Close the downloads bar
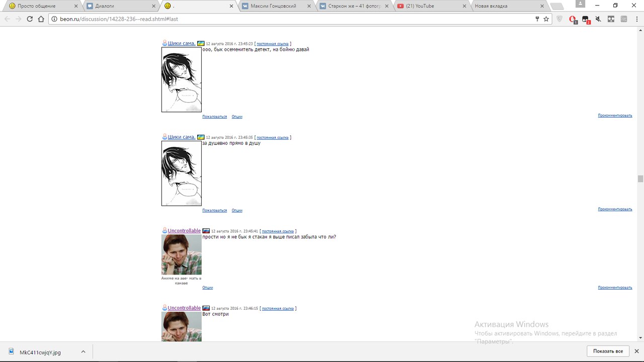Image resolution: width=644 pixels, height=362 pixels. (636, 351)
